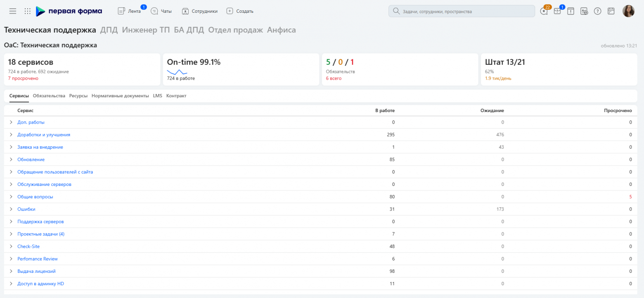Screen dimensions: 644x298
Task: Switch to the Обязательства tab
Action: 49,96
